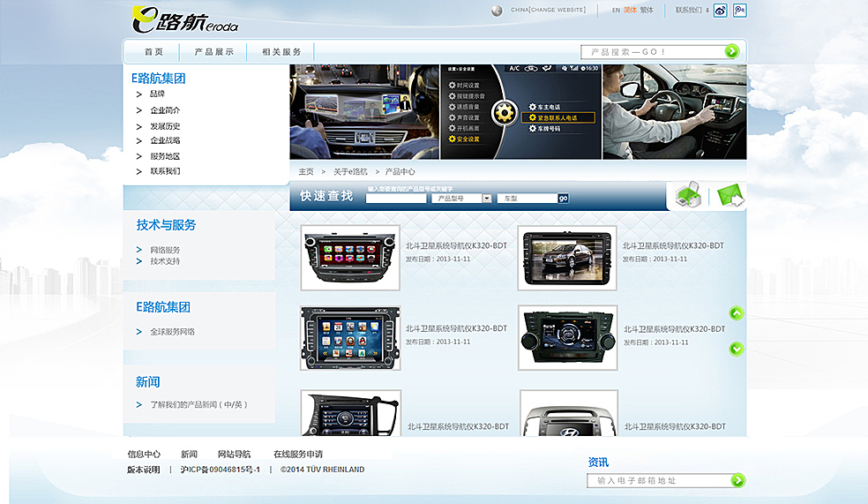The height and width of the screenshot is (504, 868).
Task: Click the settings menu banner image
Action: pos(521,112)
